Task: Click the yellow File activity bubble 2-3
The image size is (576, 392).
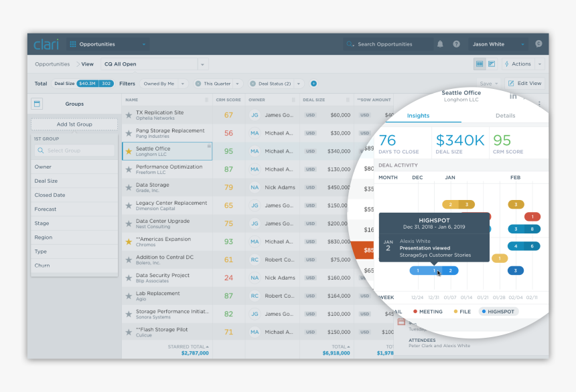Action: point(458,205)
